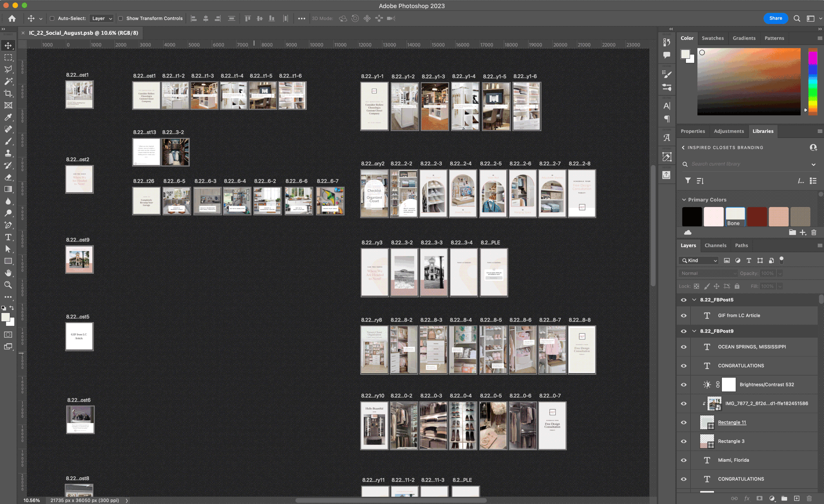Enable the Auto-Select checkbox
This screenshot has height=504, width=824.
point(52,18)
